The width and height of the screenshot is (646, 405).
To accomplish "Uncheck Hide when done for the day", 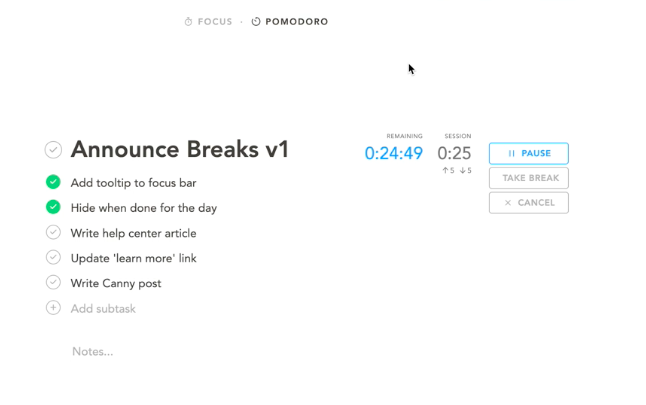I will click(53, 207).
